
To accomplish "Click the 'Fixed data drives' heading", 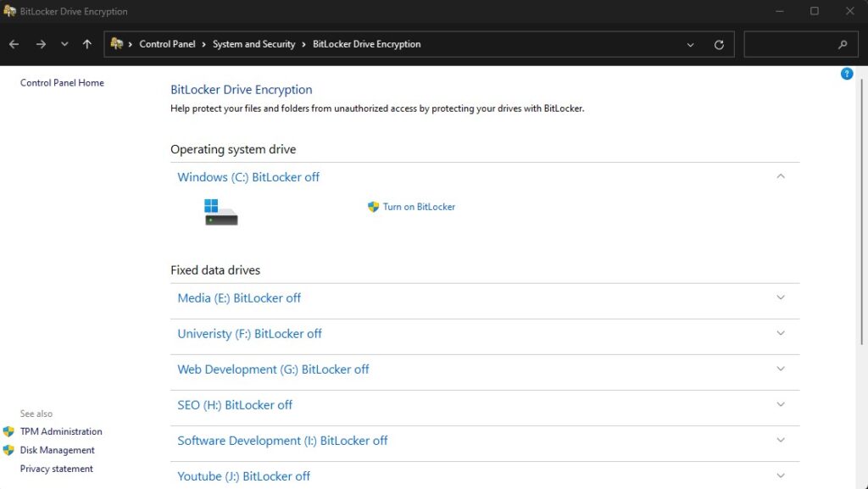I will pyautogui.click(x=215, y=270).
